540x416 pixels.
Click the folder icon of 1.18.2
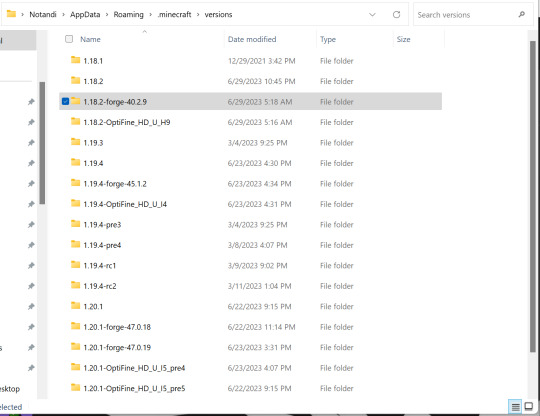pyautogui.click(x=75, y=80)
